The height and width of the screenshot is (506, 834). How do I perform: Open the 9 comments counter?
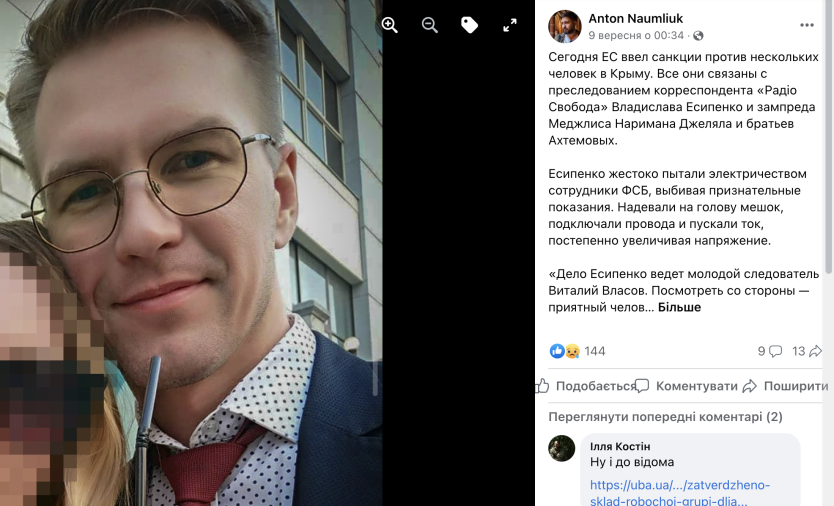tap(770, 351)
